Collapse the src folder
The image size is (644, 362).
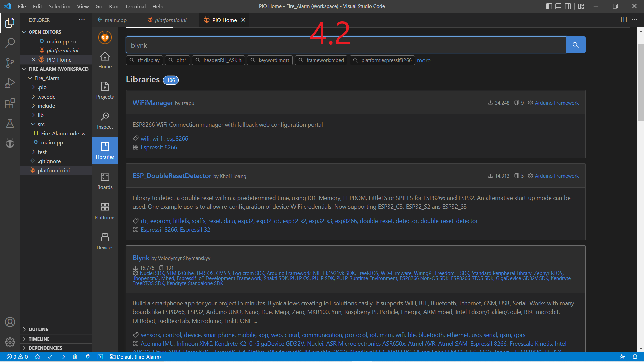pyautogui.click(x=41, y=124)
